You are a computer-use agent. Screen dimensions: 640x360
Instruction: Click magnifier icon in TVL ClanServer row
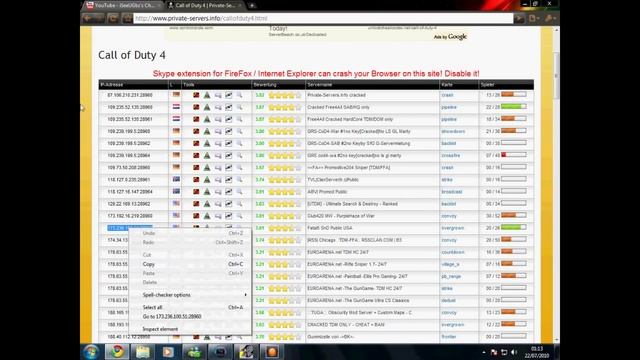pyautogui.click(x=239, y=180)
